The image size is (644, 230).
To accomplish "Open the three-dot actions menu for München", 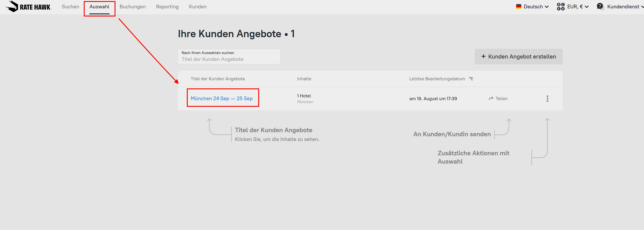I will pos(547,99).
